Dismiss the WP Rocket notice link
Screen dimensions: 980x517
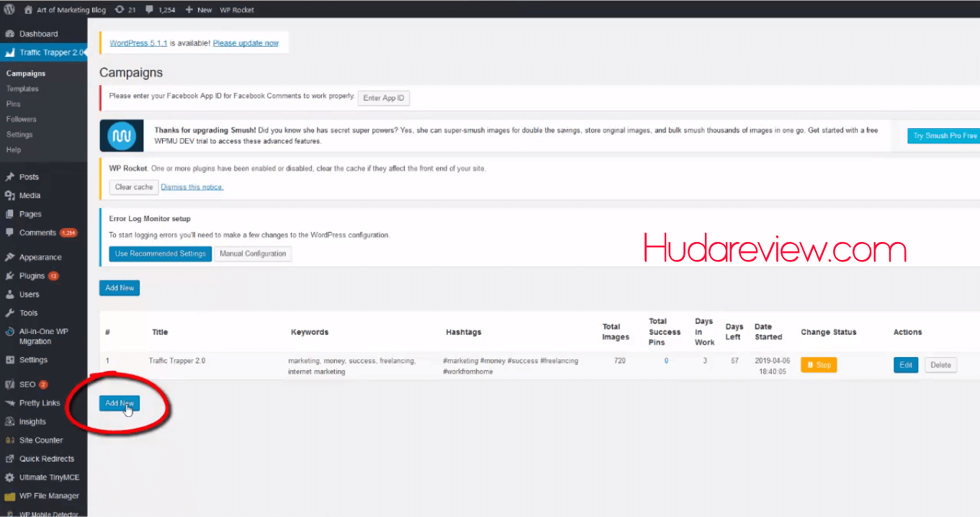192,187
